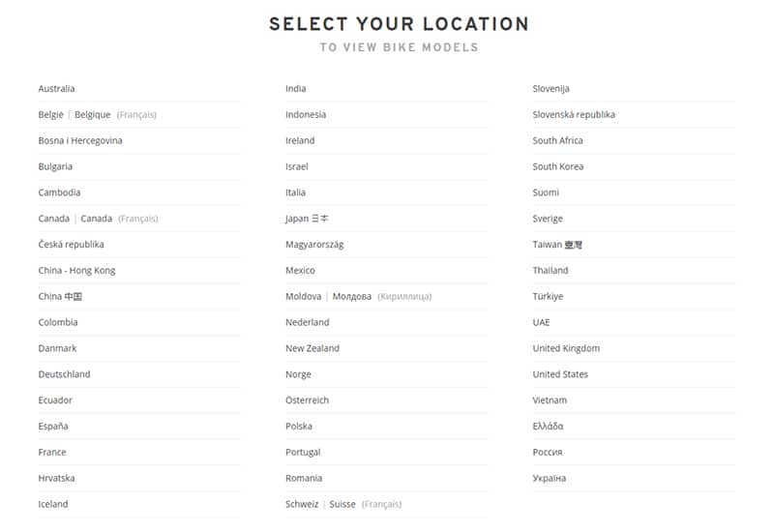Click the United Kingdom link
The width and height of the screenshot is (774, 532).
[566, 348]
